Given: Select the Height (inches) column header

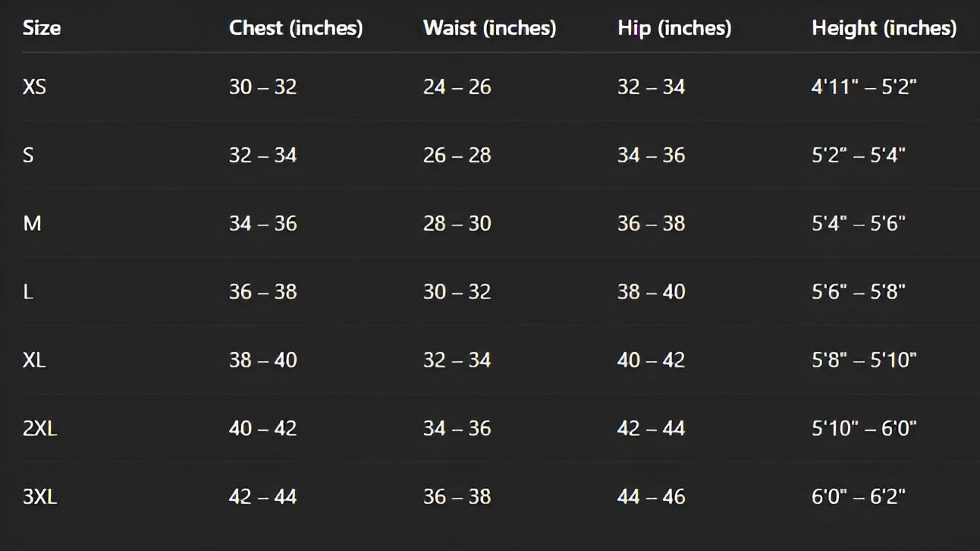Looking at the screenshot, I should coord(884,28).
